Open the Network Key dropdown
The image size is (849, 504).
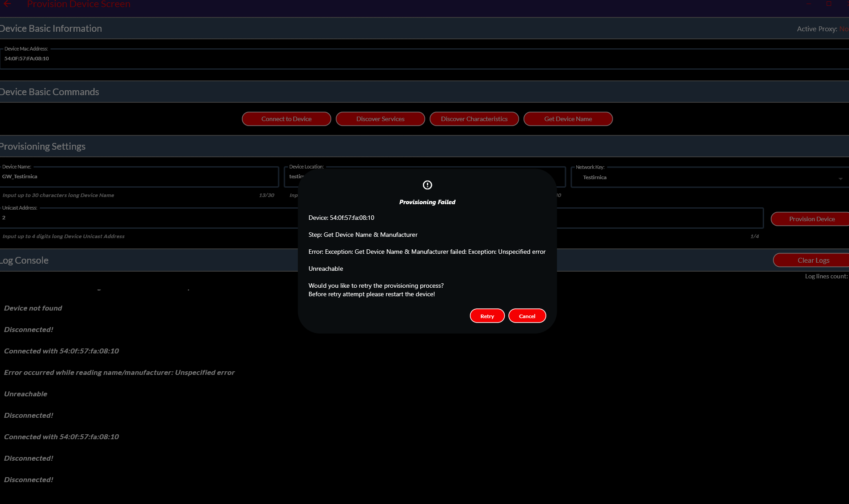coord(840,178)
